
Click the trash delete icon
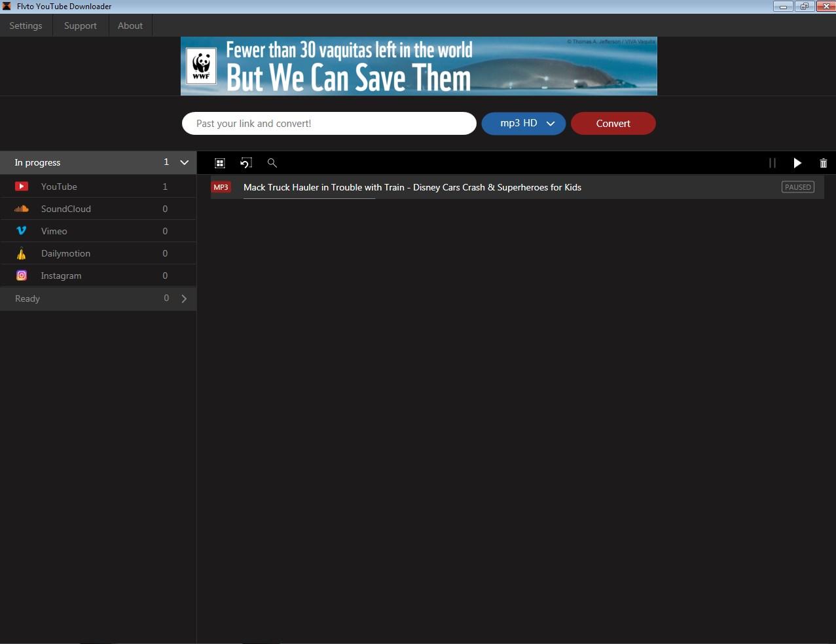[x=823, y=163]
